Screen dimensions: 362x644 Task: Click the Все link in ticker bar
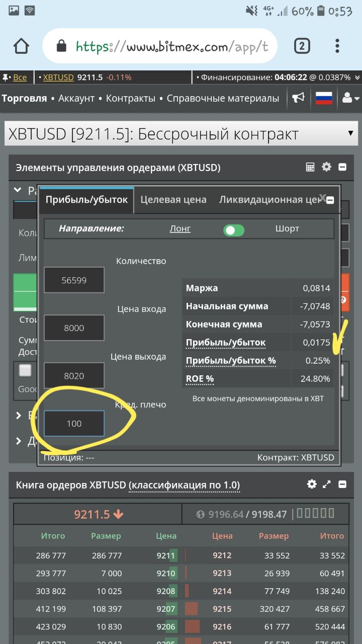[x=20, y=77]
